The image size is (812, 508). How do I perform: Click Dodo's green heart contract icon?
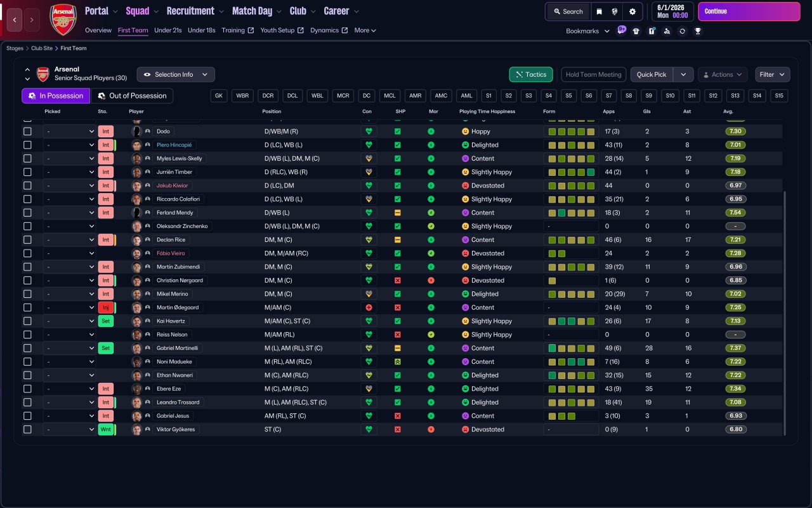coord(369,131)
